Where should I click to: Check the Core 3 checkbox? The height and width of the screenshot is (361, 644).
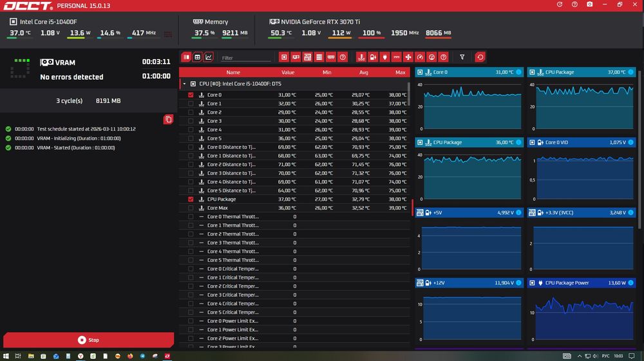pos(191,121)
